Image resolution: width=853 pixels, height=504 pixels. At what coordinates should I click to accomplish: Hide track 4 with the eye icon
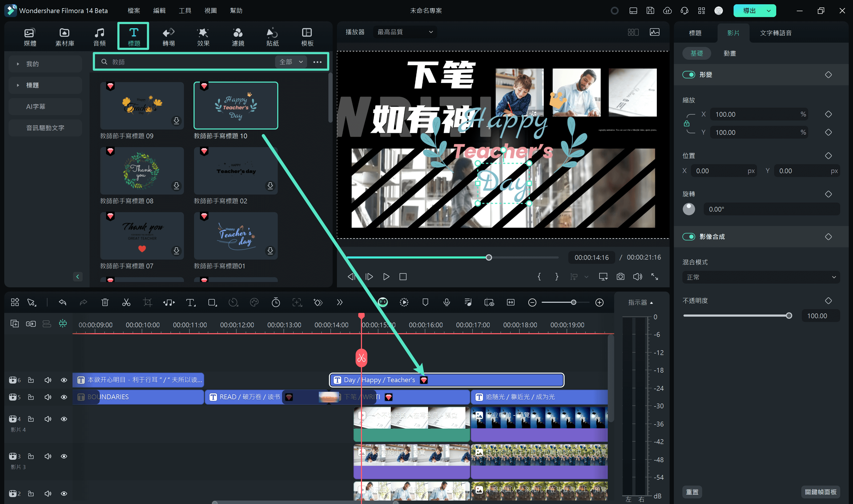64,419
